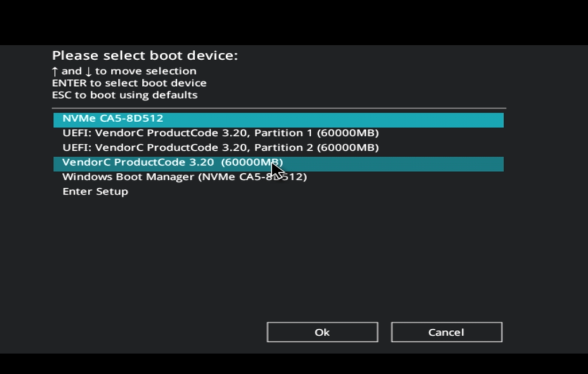Confirm selection with the Ok button
Viewport: 588px width, 374px height.
tap(322, 332)
